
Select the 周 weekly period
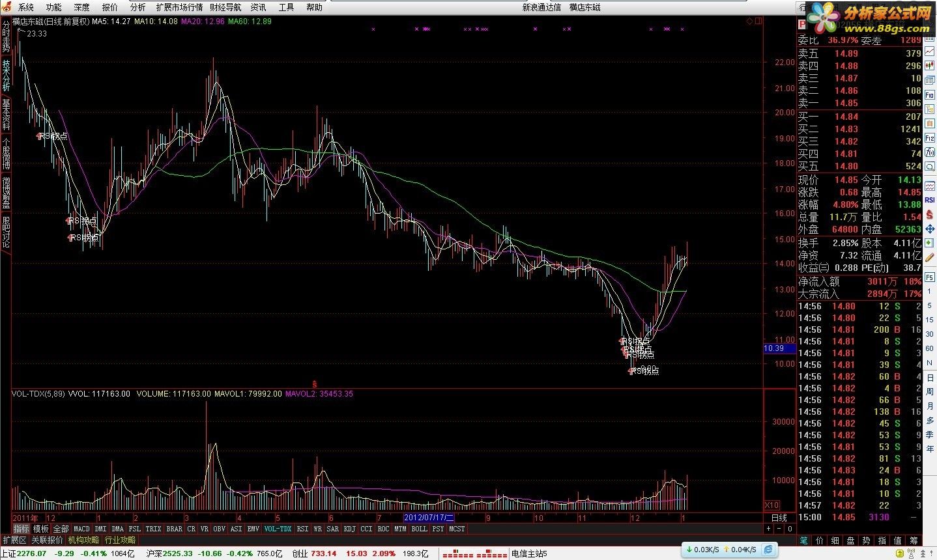coord(930,392)
